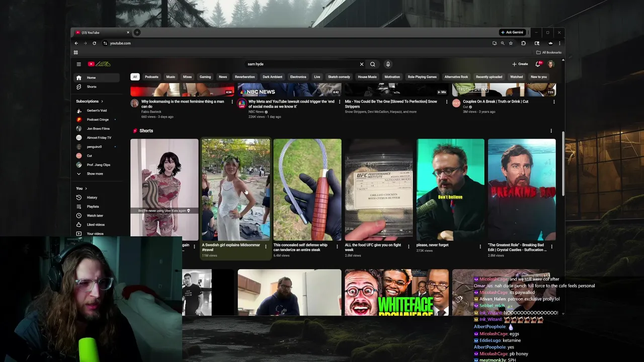
Task: Play the UFC grilled chicken short thumbnail
Action: pos(379,190)
